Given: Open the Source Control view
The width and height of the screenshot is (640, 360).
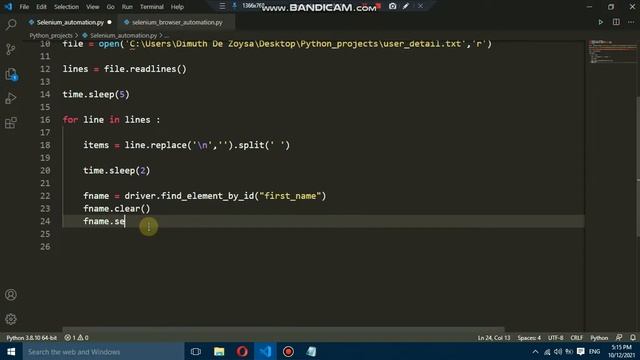Looking at the screenshot, I should click(11, 49).
